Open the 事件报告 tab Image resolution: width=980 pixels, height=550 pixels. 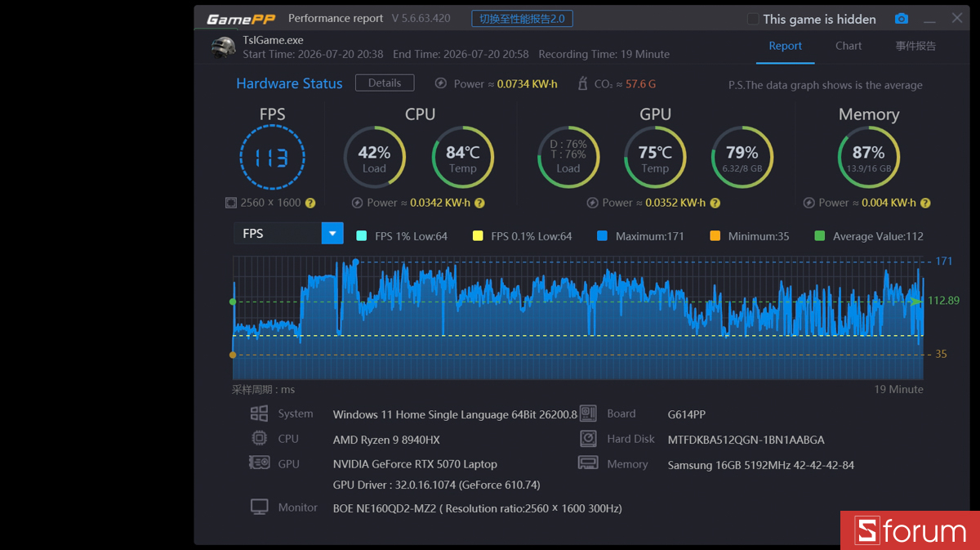(x=915, y=46)
